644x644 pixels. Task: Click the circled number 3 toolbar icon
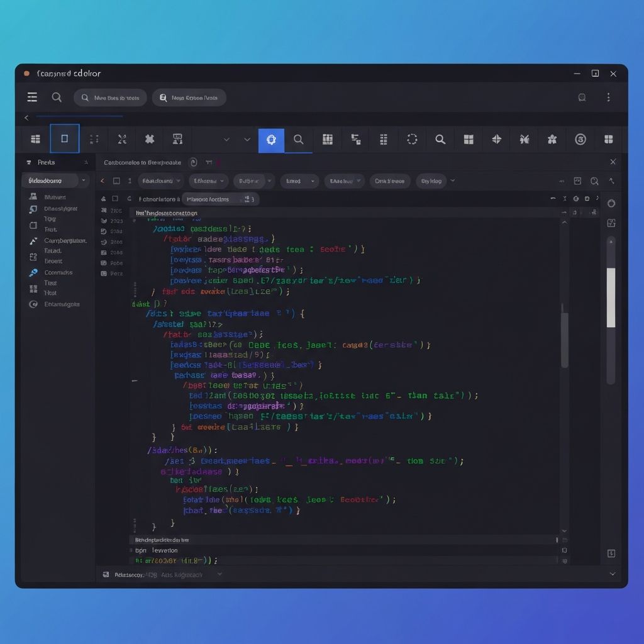tap(580, 140)
